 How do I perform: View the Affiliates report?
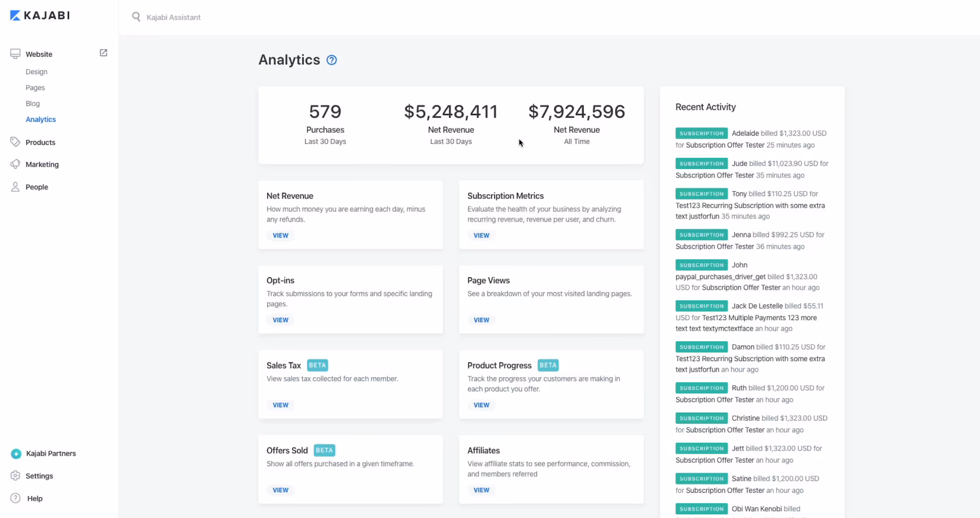click(x=481, y=490)
